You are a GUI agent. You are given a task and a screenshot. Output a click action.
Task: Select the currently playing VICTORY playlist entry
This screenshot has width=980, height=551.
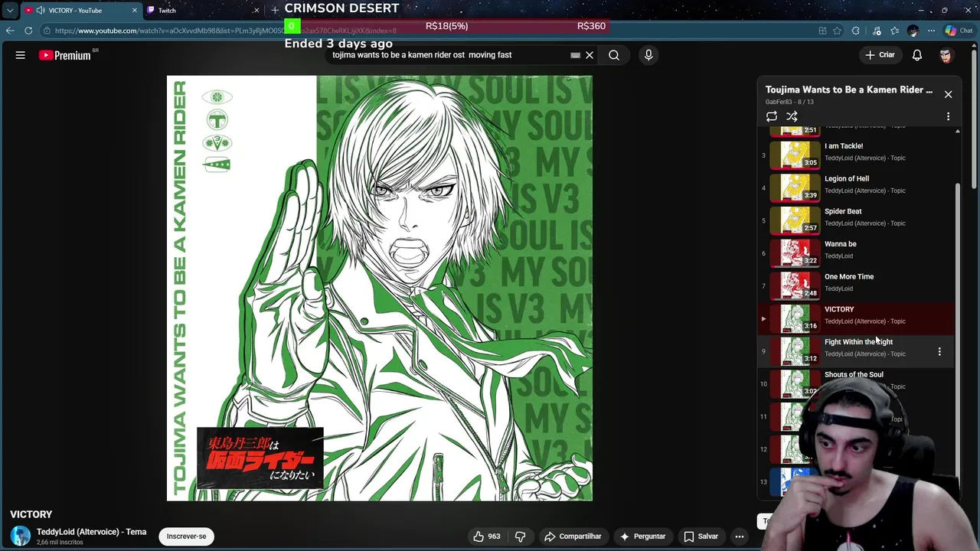(857, 318)
